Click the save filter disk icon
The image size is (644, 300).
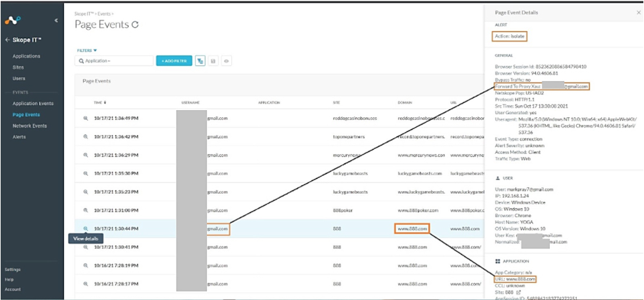(x=213, y=61)
